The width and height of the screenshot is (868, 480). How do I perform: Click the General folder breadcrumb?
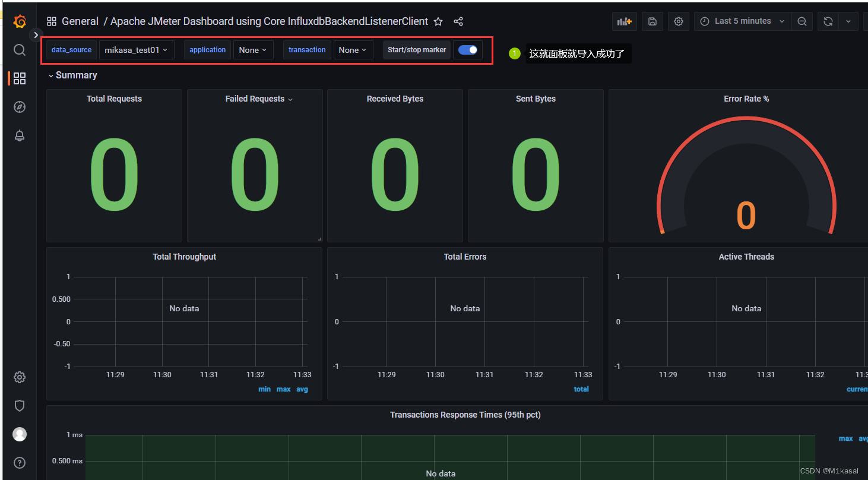pos(80,21)
